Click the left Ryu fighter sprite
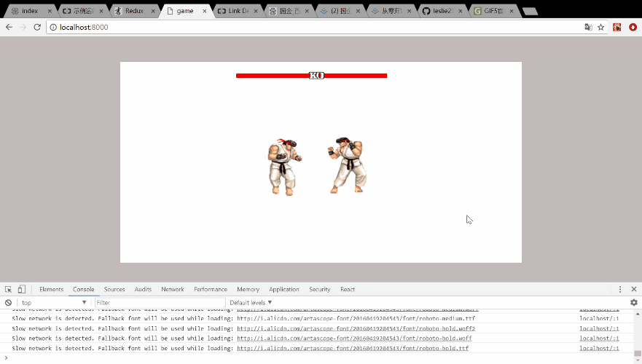 pos(284,167)
